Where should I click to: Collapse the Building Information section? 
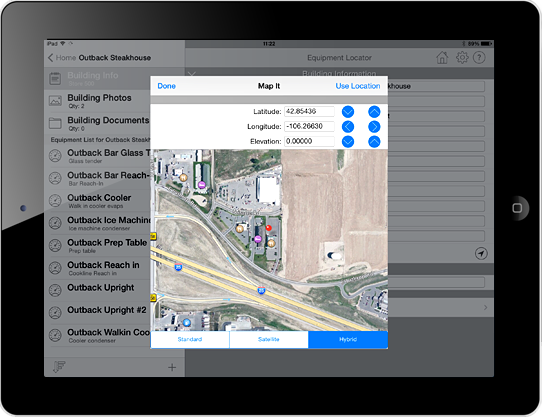click(x=191, y=74)
